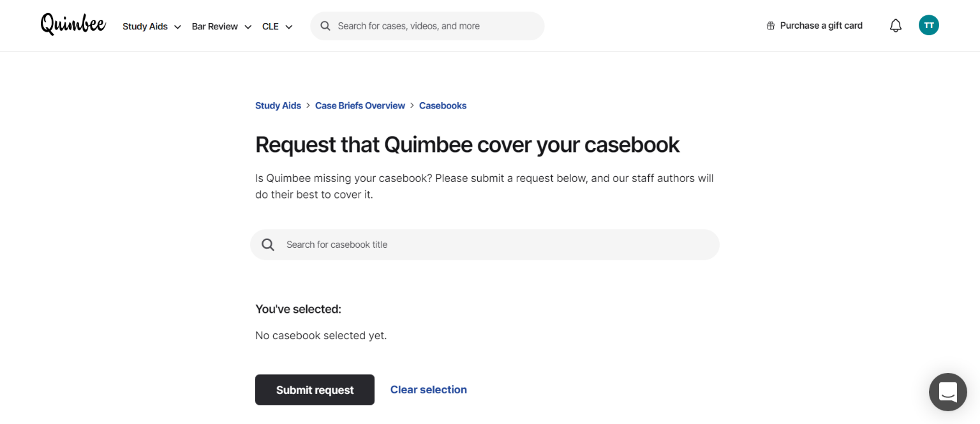Focus the cases and videos search box
The width and height of the screenshot is (980, 424).
pos(427,26)
